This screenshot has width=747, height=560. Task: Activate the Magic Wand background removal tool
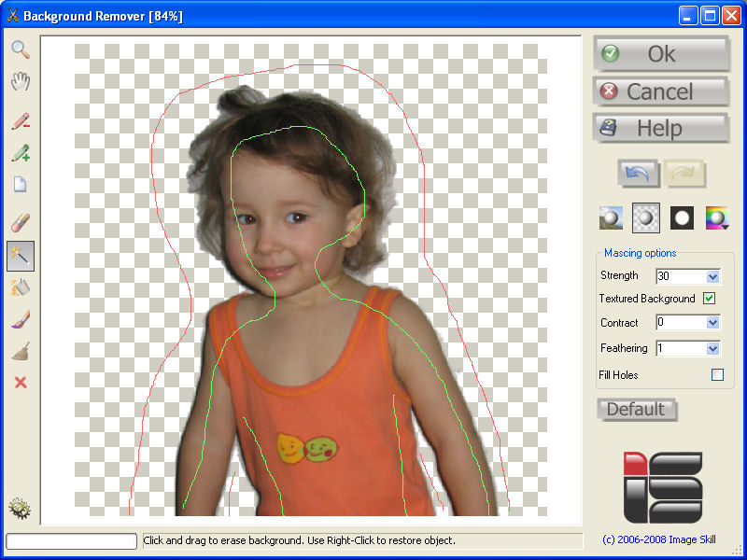[21, 256]
